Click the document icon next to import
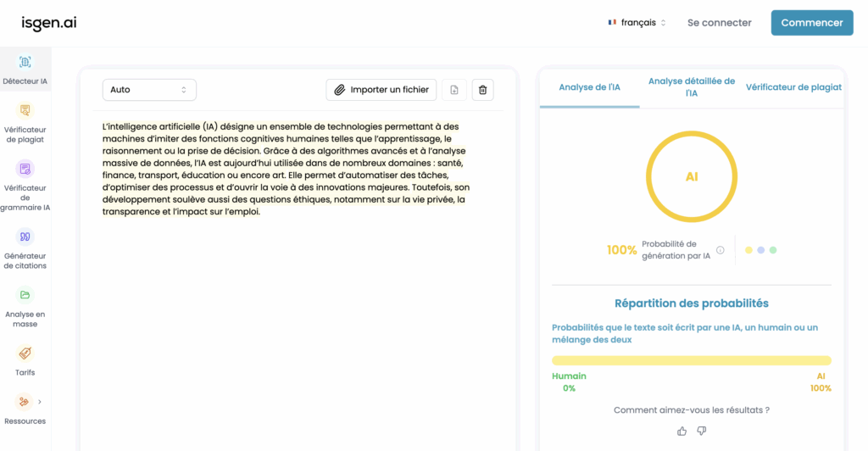This screenshot has width=868, height=451. [454, 90]
